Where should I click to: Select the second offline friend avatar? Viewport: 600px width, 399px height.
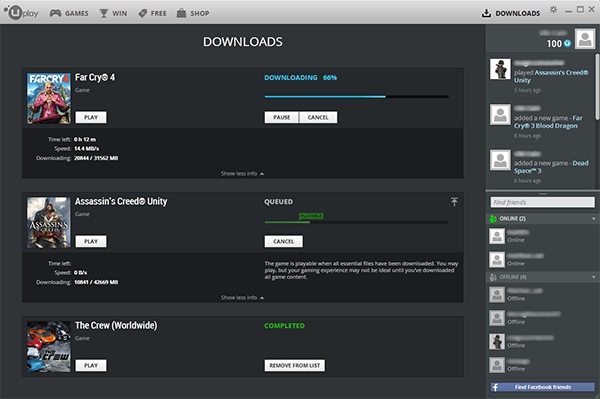point(497,318)
